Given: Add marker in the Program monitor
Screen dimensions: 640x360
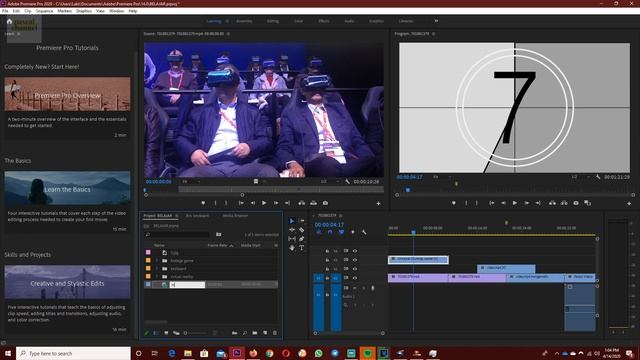Looking at the screenshot, I should point(454,203).
